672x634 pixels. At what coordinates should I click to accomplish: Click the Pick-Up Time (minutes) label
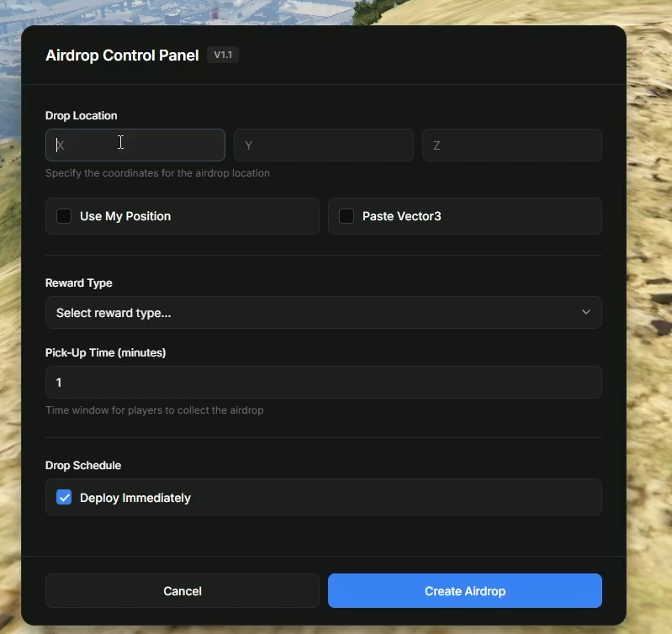pyautogui.click(x=105, y=352)
